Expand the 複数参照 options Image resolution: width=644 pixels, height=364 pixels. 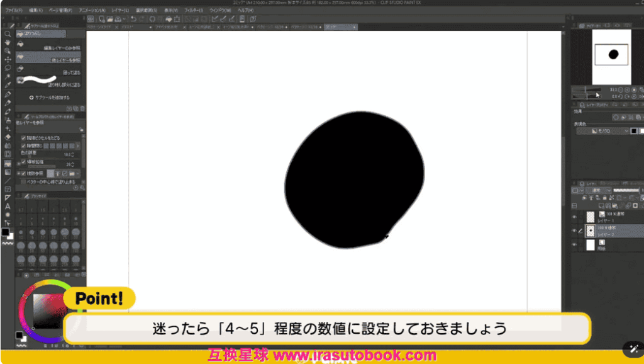click(x=19, y=173)
